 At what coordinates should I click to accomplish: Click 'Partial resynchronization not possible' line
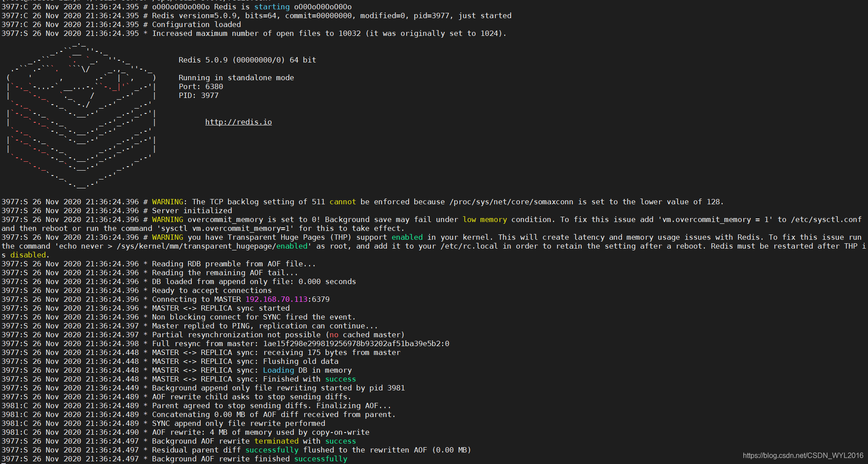(203, 335)
